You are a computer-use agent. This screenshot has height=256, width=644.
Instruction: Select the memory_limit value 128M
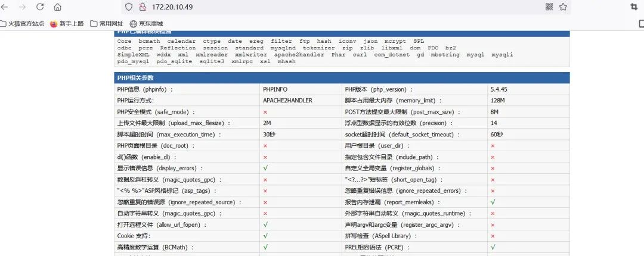(x=497, y=101)
